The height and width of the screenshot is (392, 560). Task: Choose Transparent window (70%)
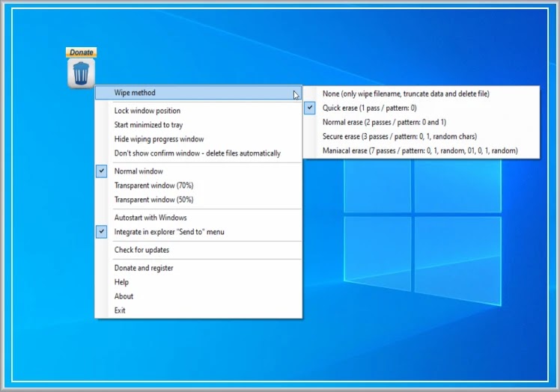point(198,186)
